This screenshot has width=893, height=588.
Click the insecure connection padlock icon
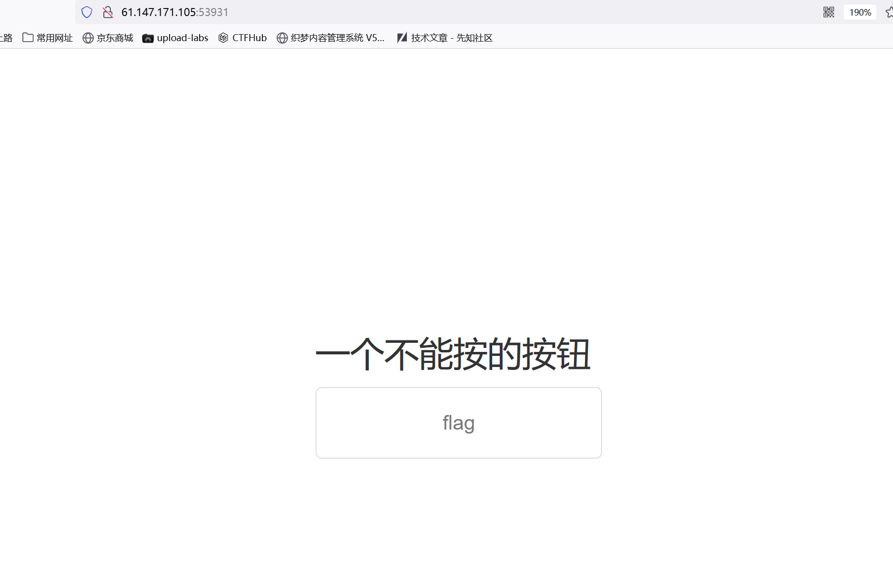(x=107, y=12)
